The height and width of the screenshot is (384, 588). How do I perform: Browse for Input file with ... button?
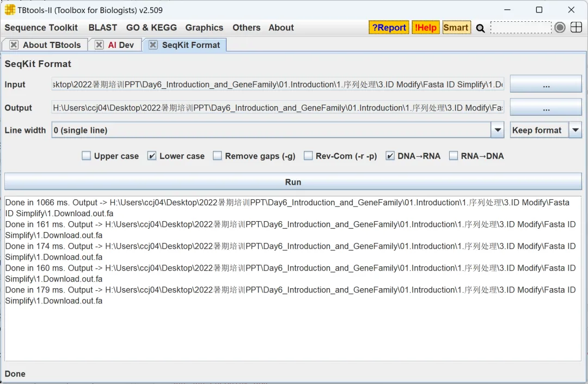tap(546, 84)
